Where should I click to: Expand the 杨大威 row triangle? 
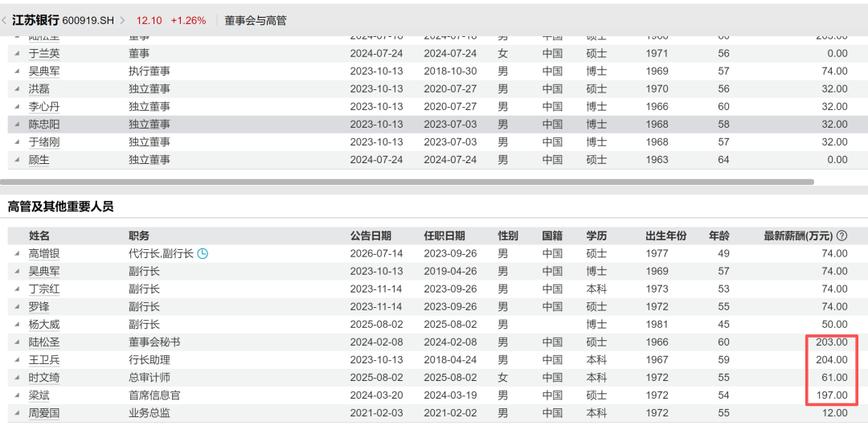coord(17,325)
